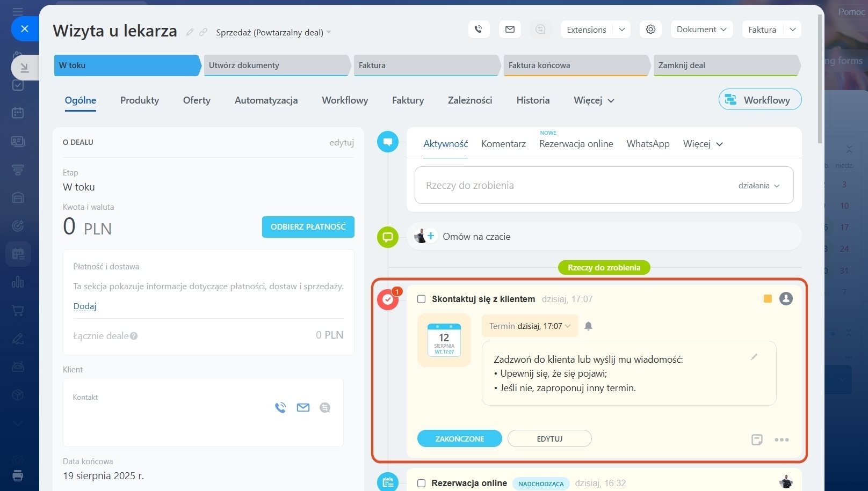
Task: Check the 'Rezerwacja online' activity checkbox
Action: pyautogui.click(x=422, y=483)
